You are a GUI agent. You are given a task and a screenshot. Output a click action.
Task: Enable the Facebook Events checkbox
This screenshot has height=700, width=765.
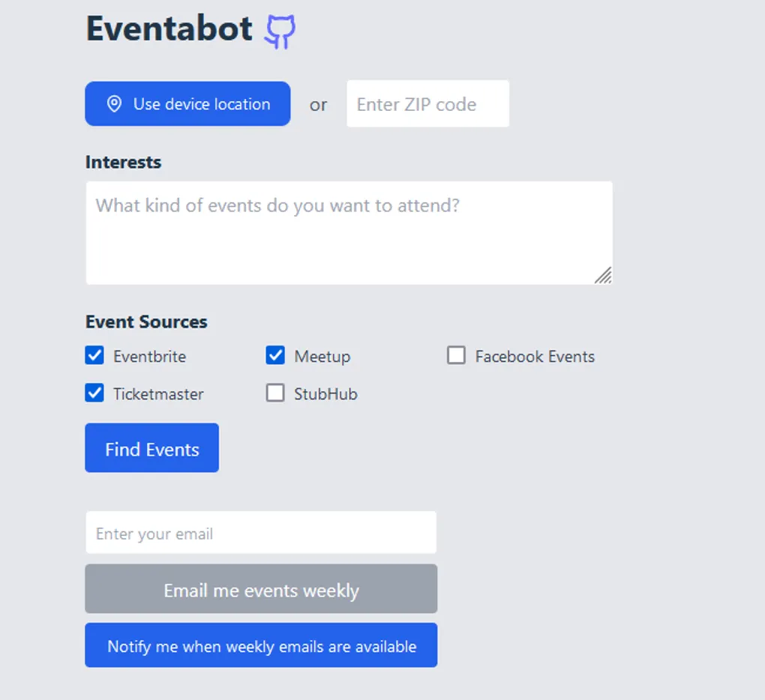(x=456, y=355)
